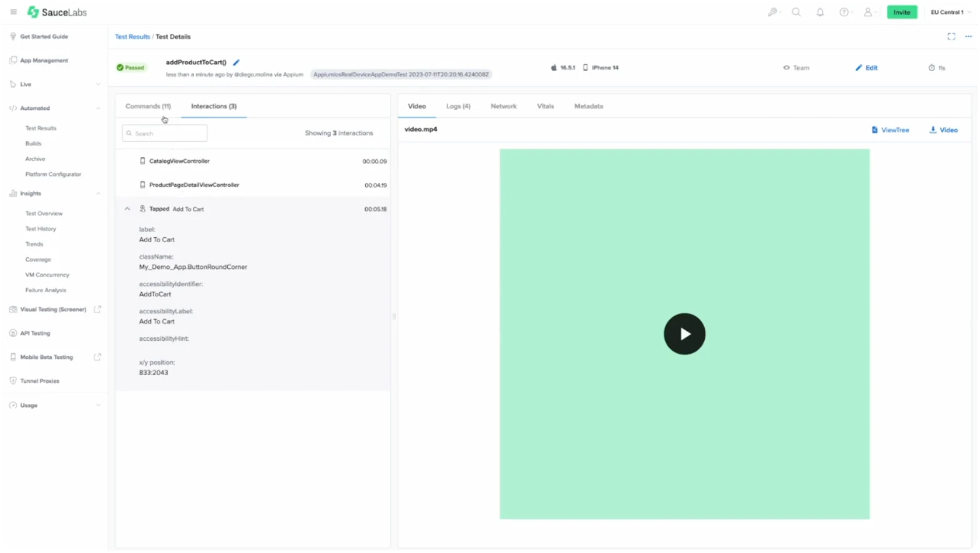Open Failure Analysis

click(x=46, y=290)
